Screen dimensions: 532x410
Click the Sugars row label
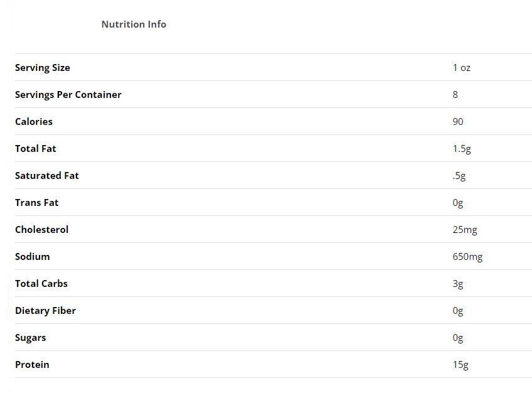(x=31, y=338)
